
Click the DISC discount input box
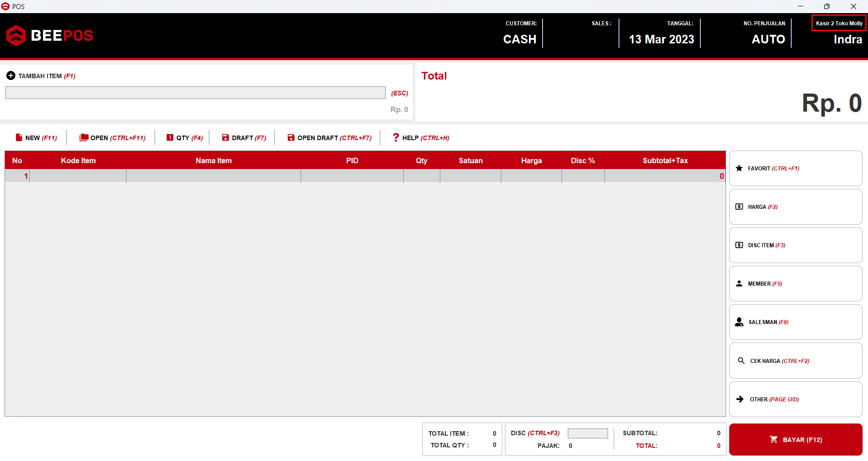point(588,433)
